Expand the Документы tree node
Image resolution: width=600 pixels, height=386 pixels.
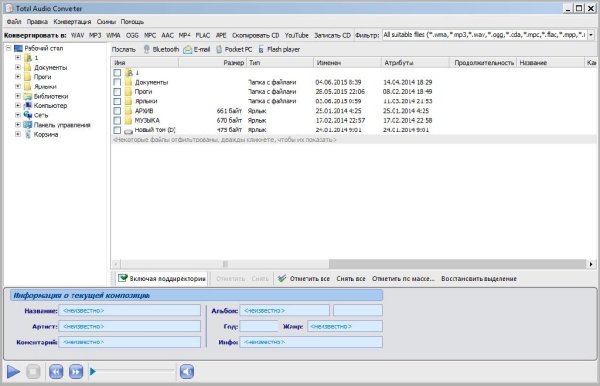[x=18, y=67]
